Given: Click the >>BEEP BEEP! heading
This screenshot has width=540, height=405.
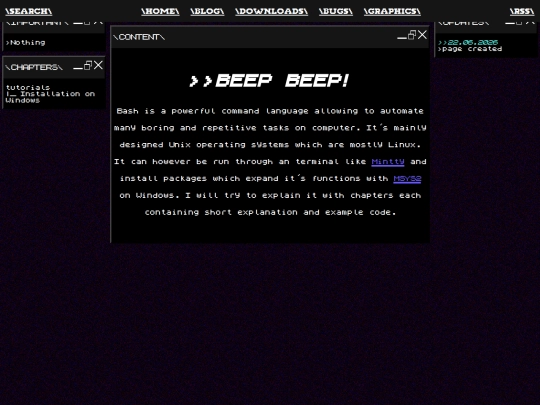Looking at the screenshot, I should point(269,81).
